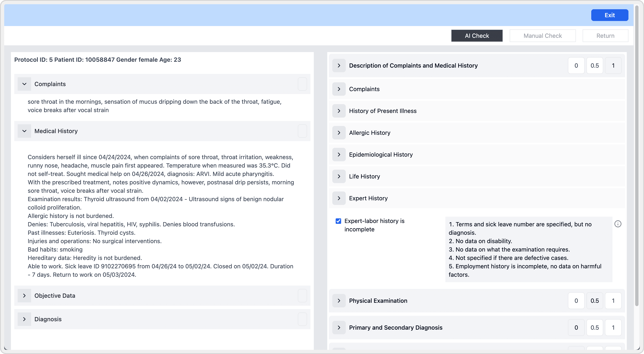This screenshot has width=644, height=354.
Task: Expand Epidemiological History arrow icon
Action: pos(339,154)
